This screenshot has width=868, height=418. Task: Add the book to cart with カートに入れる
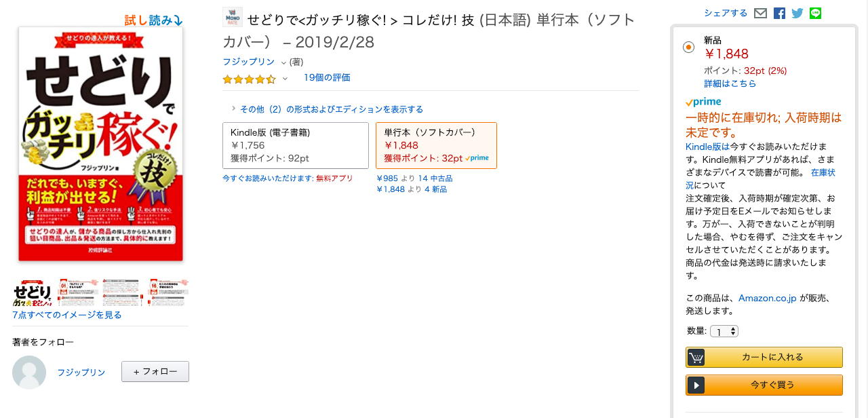tap(764, 357)
